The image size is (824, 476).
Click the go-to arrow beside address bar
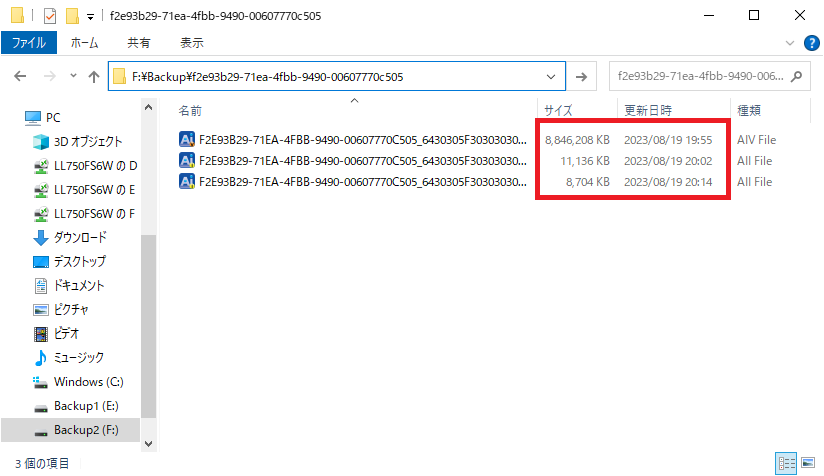(x=581, y=77)
